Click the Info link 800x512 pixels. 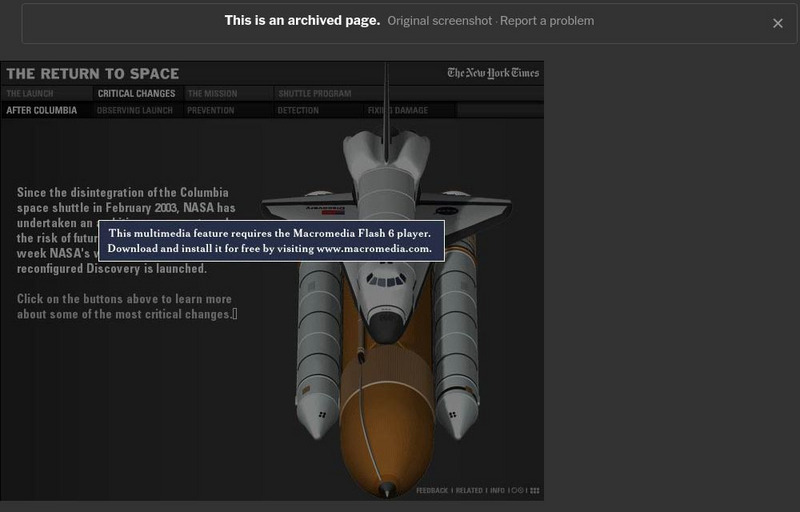click(x=497, y=491)
